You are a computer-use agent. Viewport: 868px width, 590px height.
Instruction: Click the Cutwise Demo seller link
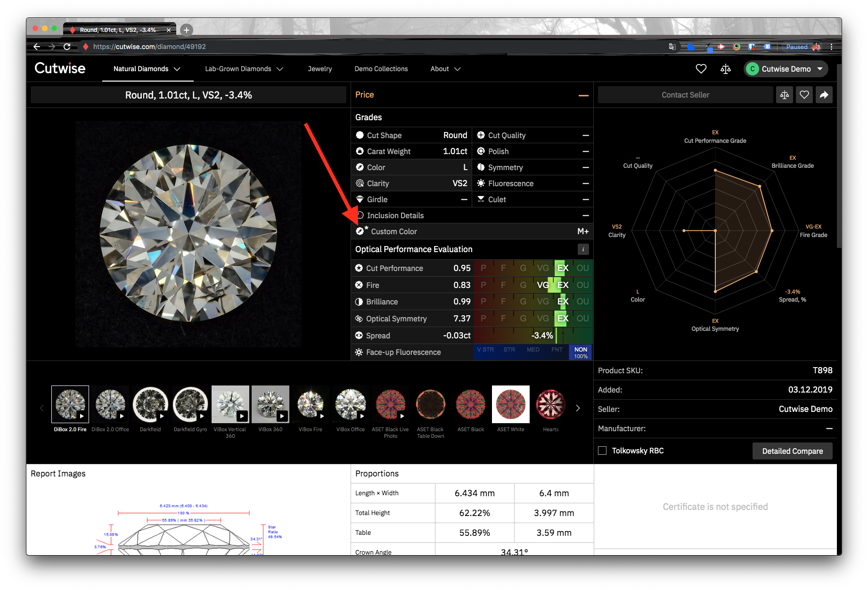[x=805, y=409]
